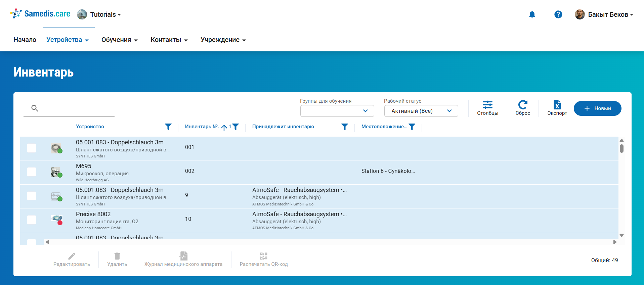This screenshot has height=285, width=644.
Task: Open the notifications bell
Action: [x=532, y=14]
